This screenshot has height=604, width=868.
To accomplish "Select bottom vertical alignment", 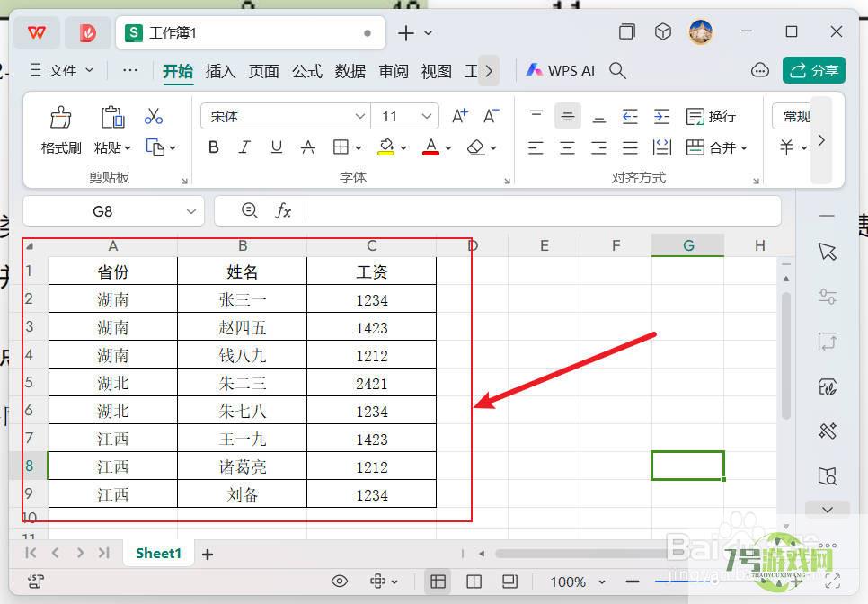I will (598, 118).
